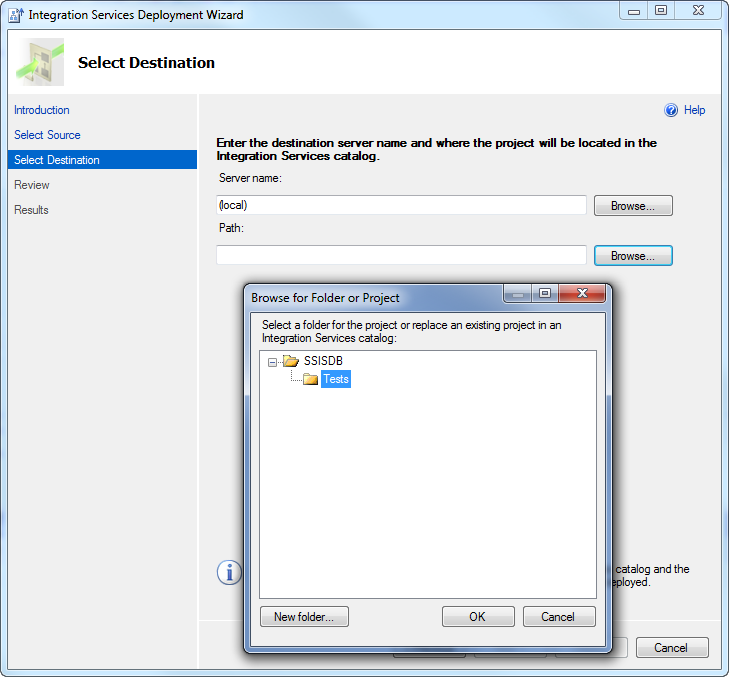Screen dimensions: 729x677
Task: Go to the Introduction step
Action: click(x=42, y=110)
